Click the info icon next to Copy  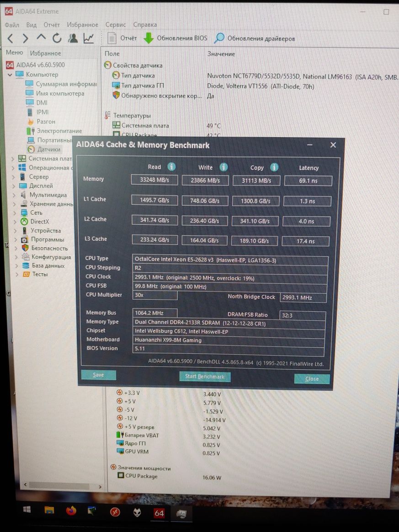click(x=274, y=167)
